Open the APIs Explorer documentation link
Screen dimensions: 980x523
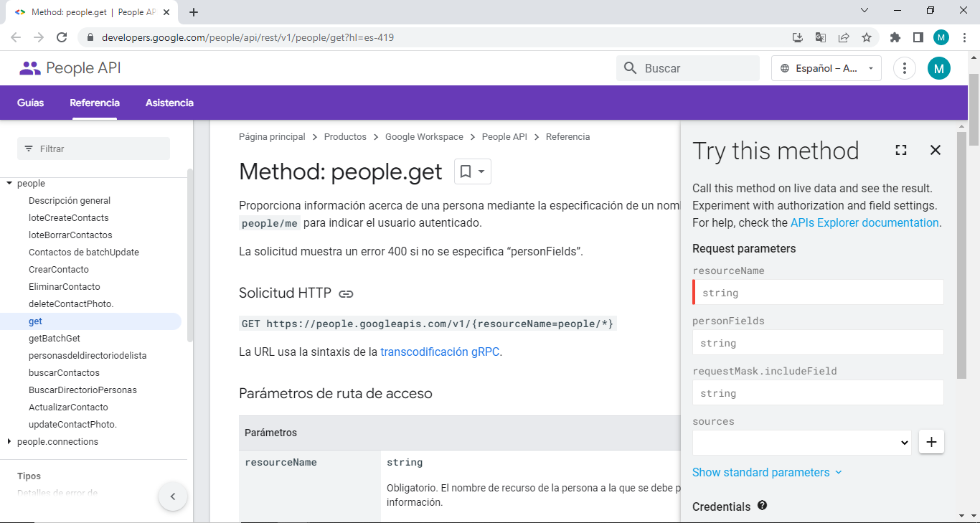864,222
